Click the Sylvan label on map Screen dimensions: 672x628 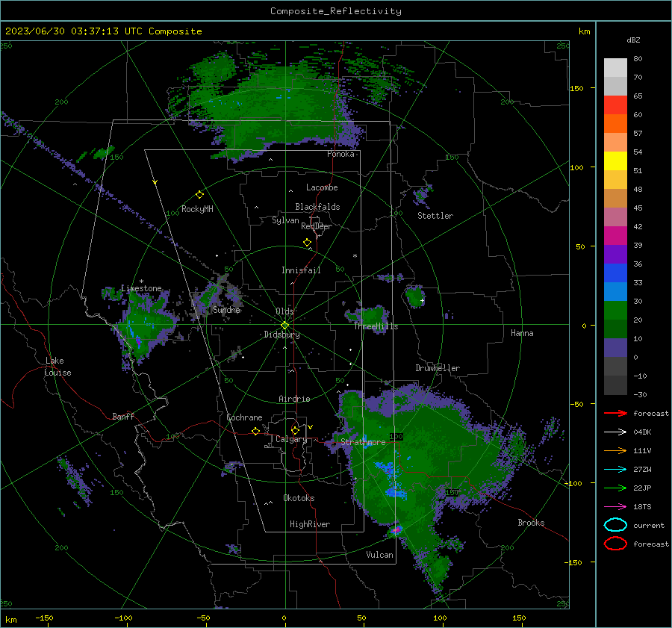(x=285, y=220)
